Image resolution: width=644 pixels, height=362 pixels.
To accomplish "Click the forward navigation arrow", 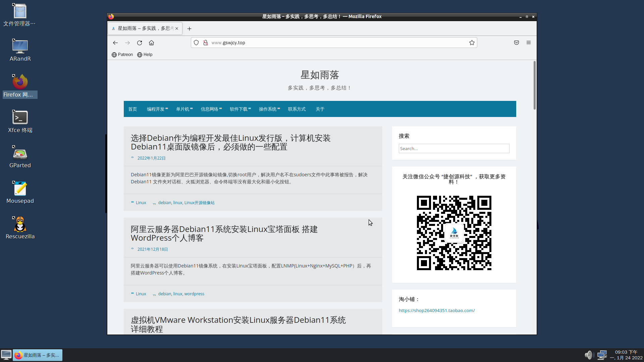I will coord(127,43).
